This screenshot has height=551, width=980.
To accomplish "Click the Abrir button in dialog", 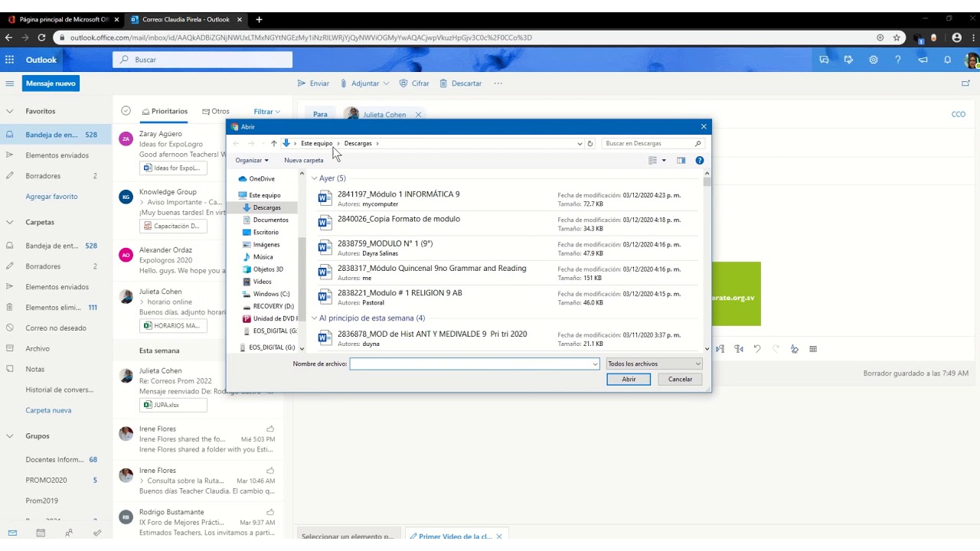I will [629, 379].
